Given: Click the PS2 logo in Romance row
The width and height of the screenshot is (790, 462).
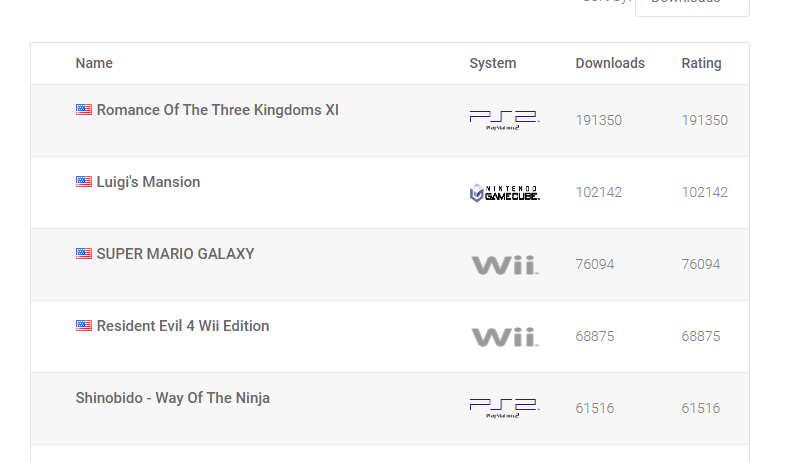Looking at the screenshot, I should 504,120.
